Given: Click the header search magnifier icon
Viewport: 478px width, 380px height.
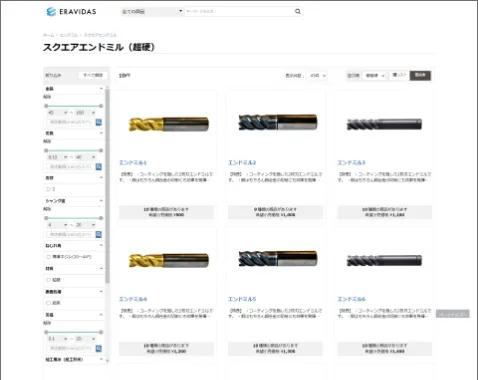Looking at the screenshot, I should tap(298, 12).
